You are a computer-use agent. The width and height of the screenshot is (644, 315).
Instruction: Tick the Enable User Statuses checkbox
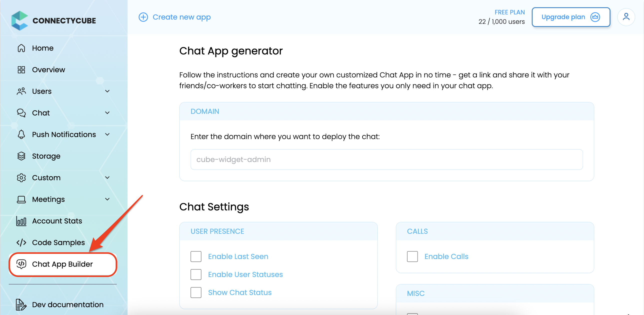[x=196, y=274]
